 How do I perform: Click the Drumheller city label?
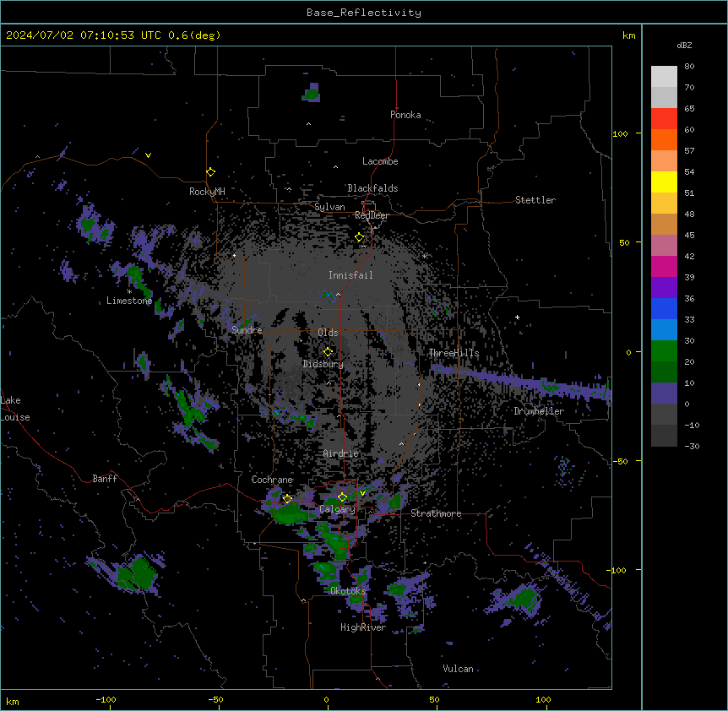[539, 411]
